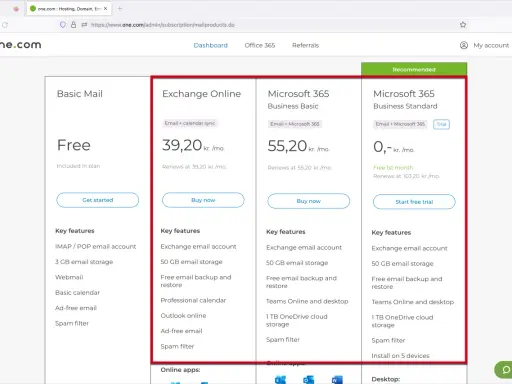
Task: Click Start free trial for Business Standard
Action: (414, 202)
